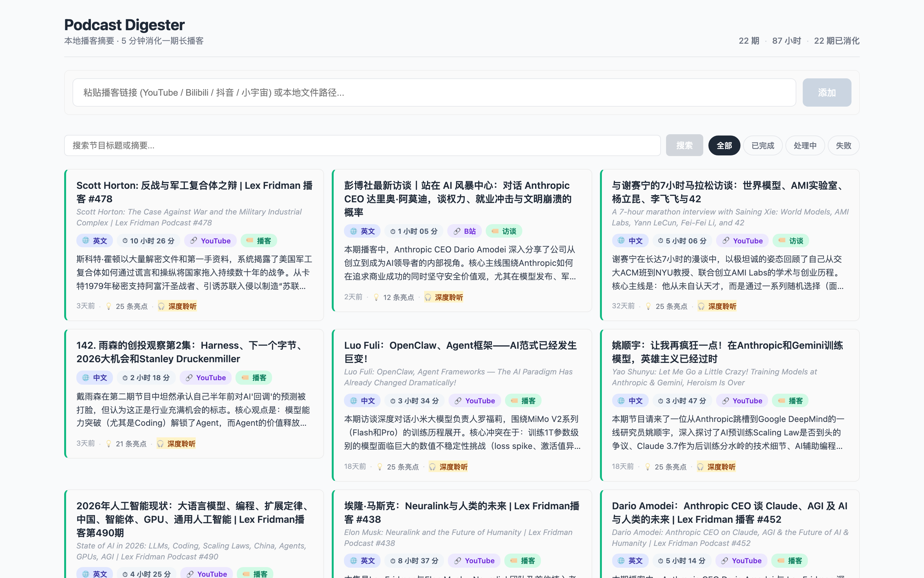The width and height of the screenshot is (924, 578).
Task: Filter by 失败 status
Action: click(843, 145)
